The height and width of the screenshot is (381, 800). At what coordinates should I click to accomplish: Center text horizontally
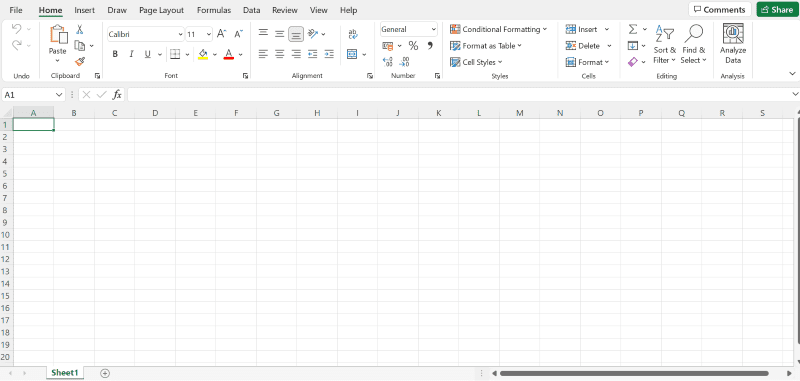(280, 54)
